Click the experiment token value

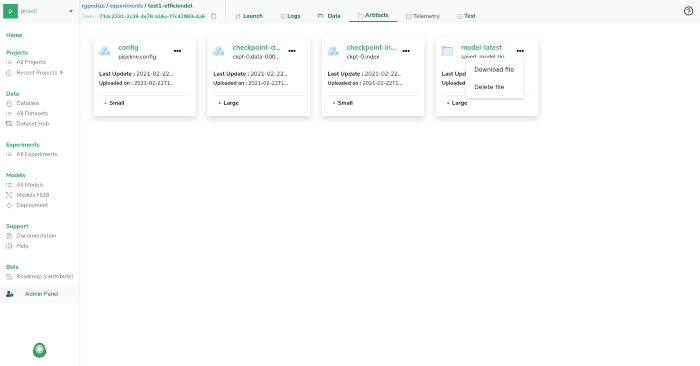pyautogui.click(x=152, y=16)
